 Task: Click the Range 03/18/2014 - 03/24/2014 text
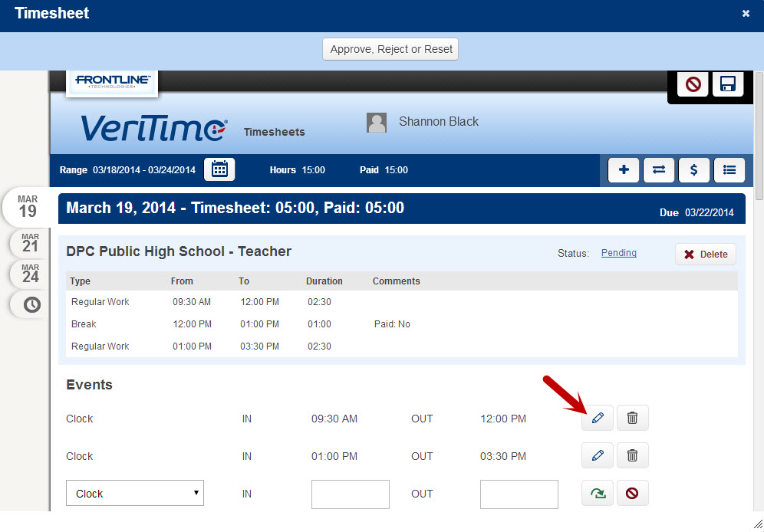(127, 170)
